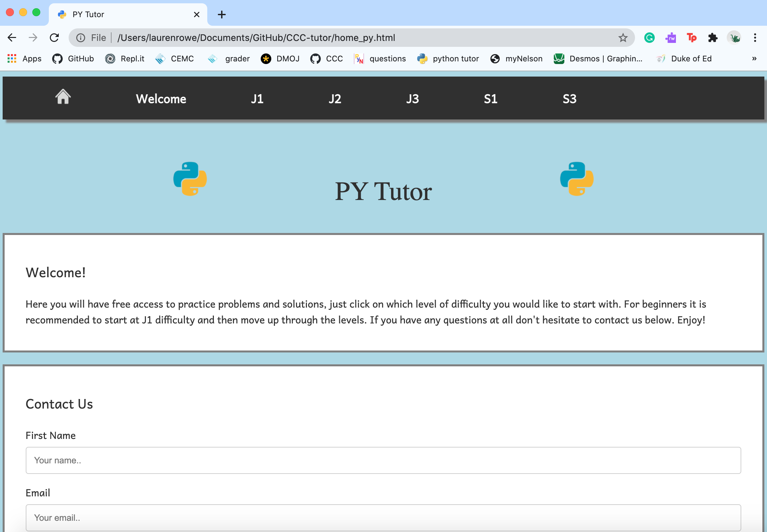Image resolution: width=767 pixels, height=532 pixels.
Task: Select the S3 navigation item
Action: pos(569,99)
